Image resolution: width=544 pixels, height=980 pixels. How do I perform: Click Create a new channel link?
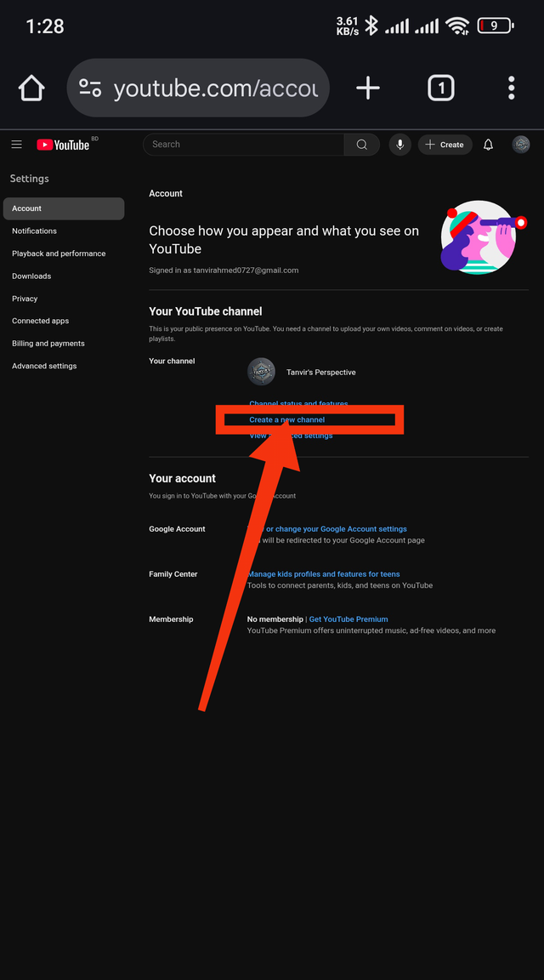286,420
